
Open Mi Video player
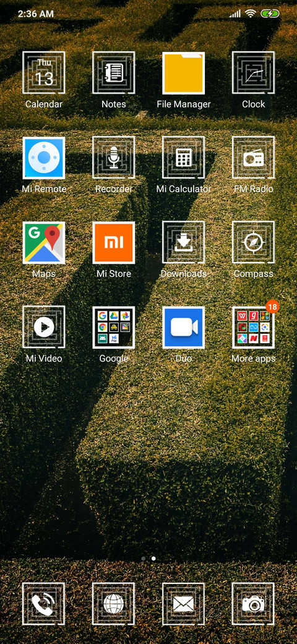[44, 328]
